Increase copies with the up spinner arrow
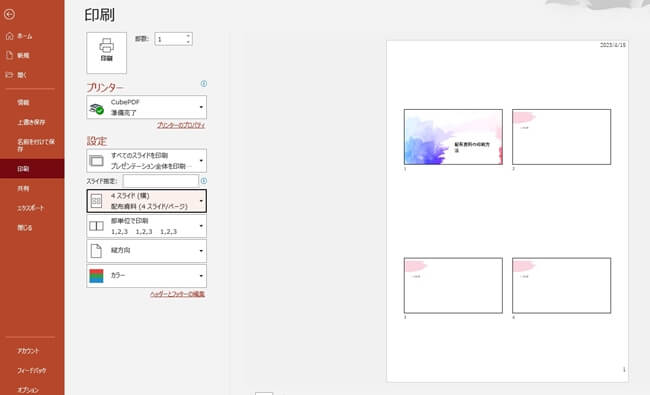 click(x=188, y=36)
